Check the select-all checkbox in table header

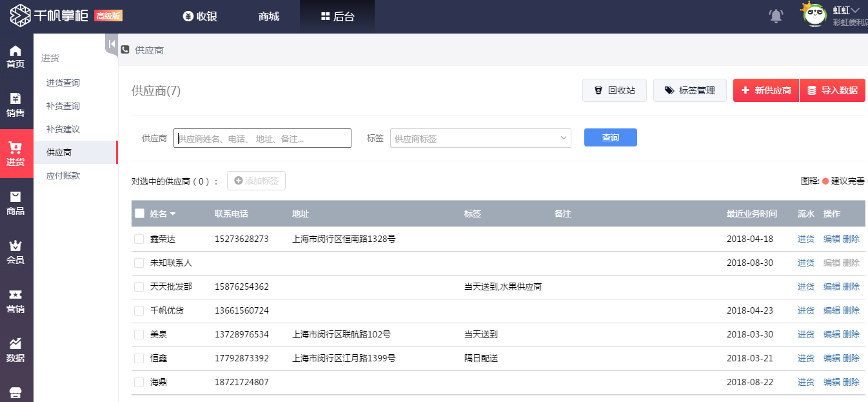click(x=140, y=213)
